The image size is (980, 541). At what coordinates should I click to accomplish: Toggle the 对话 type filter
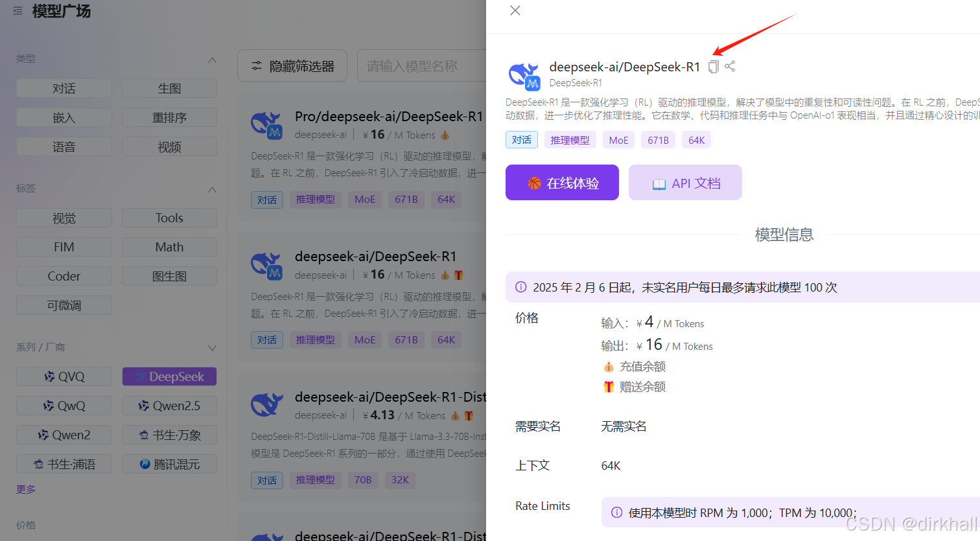[64, 88]
